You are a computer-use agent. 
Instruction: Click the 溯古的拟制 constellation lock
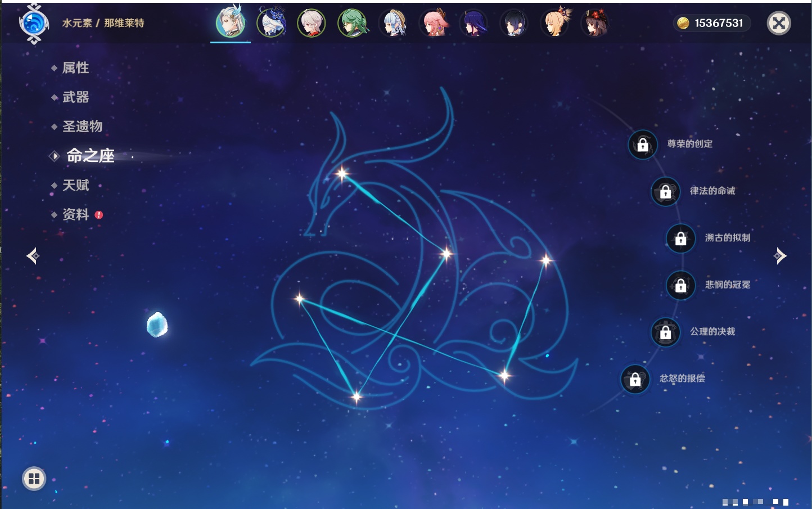tap(680, 238)
